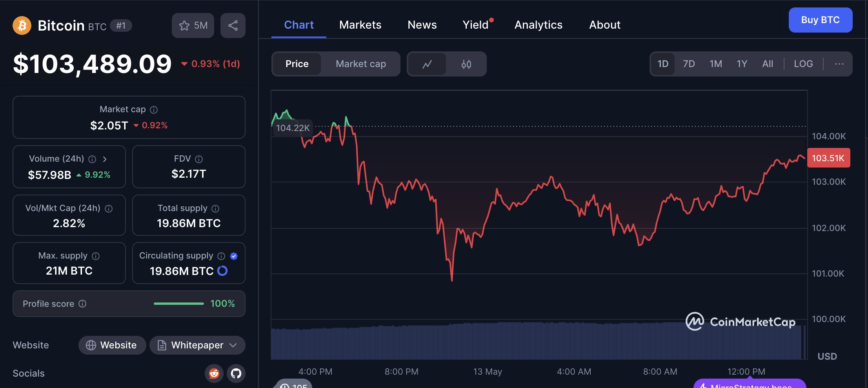This screenshot has width=868, height=388.
Task: Switch to the News tab
Action: 422,25
